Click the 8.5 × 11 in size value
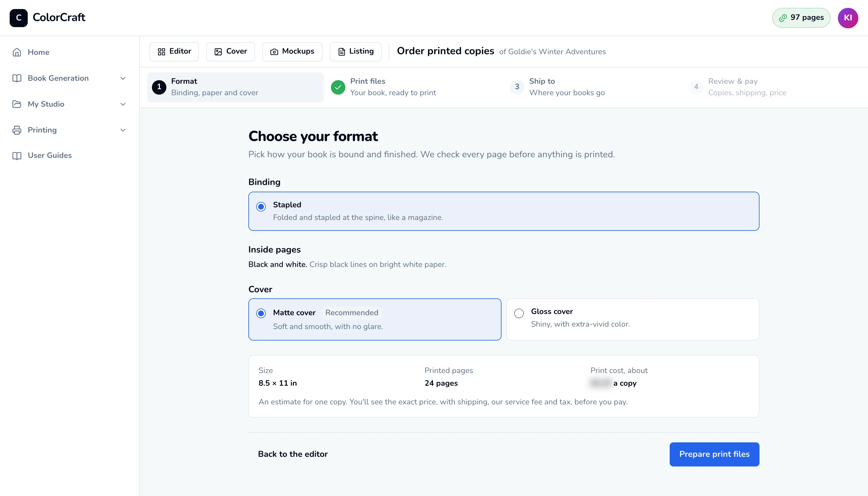The height and width of the screenshot is (496, 868). pos(277,383)
